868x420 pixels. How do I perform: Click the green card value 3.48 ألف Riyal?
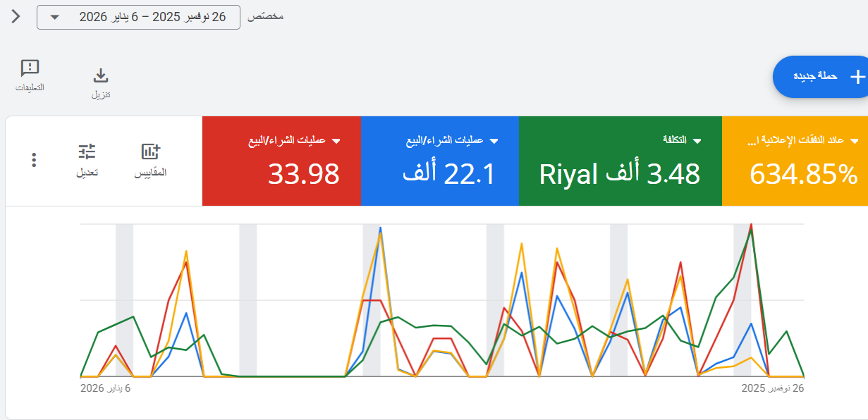point(620,173)
